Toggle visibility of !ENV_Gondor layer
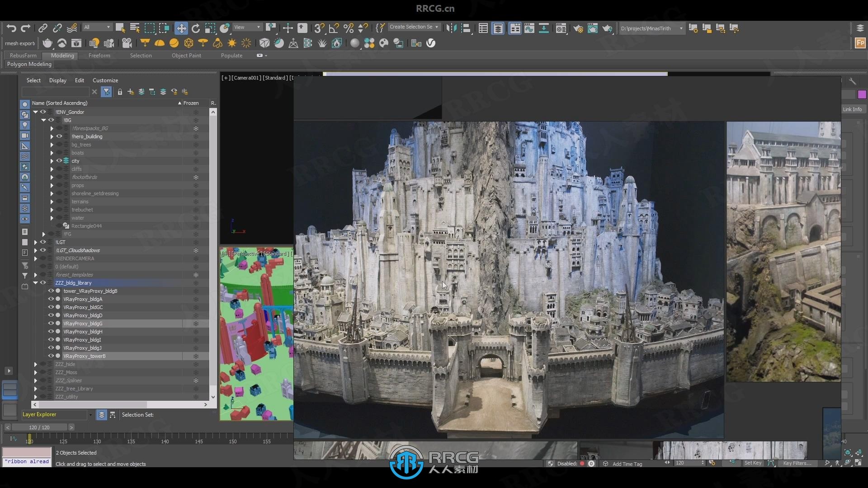This screenshot has width=868, height=488. (x=43, y=112)
